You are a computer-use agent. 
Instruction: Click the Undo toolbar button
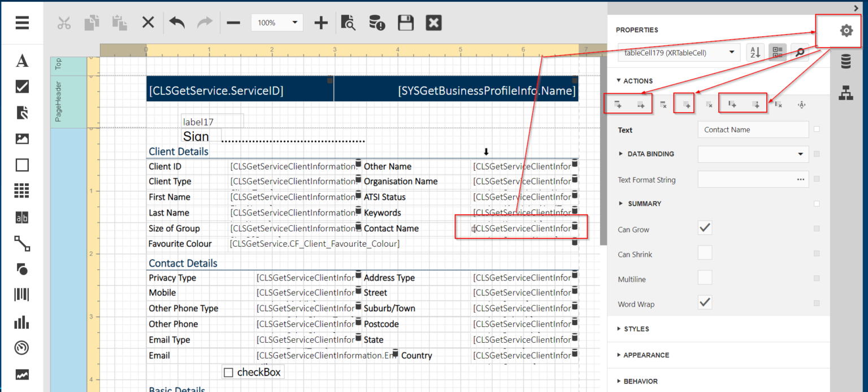click(176, 23)
